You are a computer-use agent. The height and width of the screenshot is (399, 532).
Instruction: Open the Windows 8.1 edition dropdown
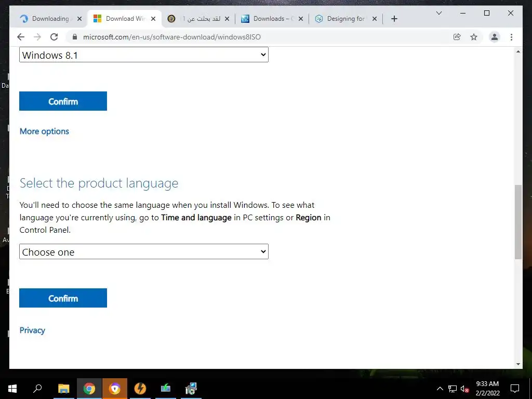[144, 55]
